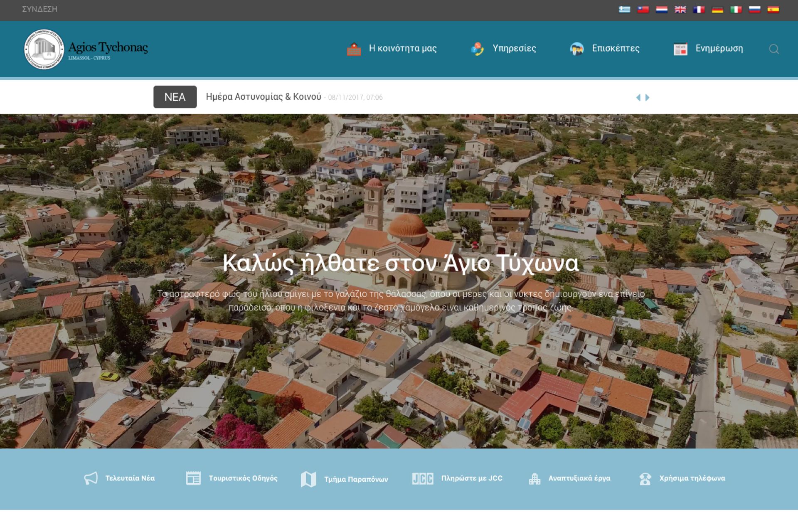Click the ΣΥΝΔΕΣΗ login link
This screenshot has height=532, width=798.
coord(39,9)
